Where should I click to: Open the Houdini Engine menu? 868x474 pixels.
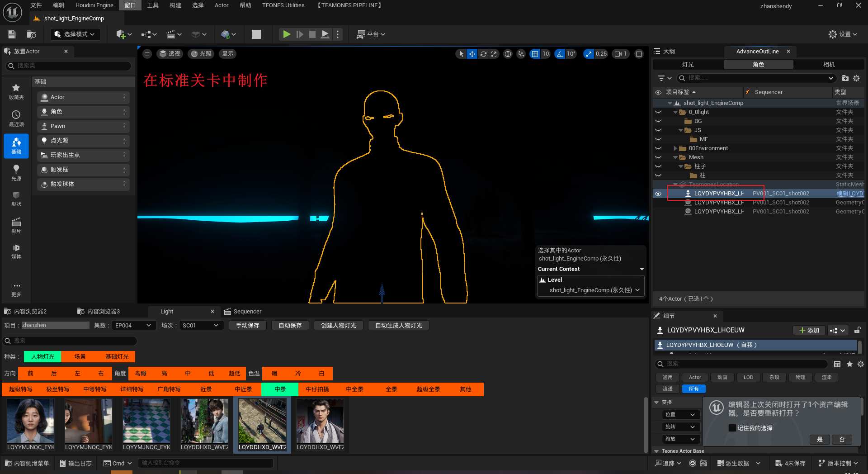pos(94,5)
